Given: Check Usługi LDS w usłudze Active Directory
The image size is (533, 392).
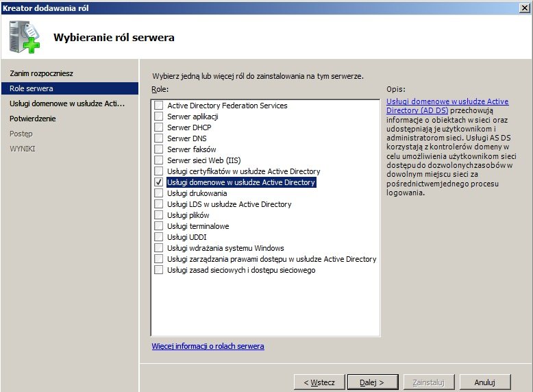Looking at the screenshot, I should coord(158,204).
